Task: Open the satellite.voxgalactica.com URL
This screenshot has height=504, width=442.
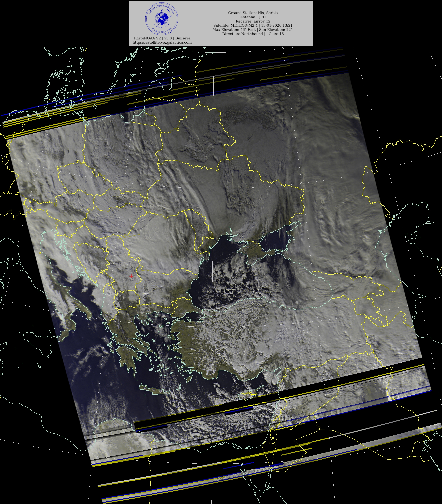Action: coord(162,42)
